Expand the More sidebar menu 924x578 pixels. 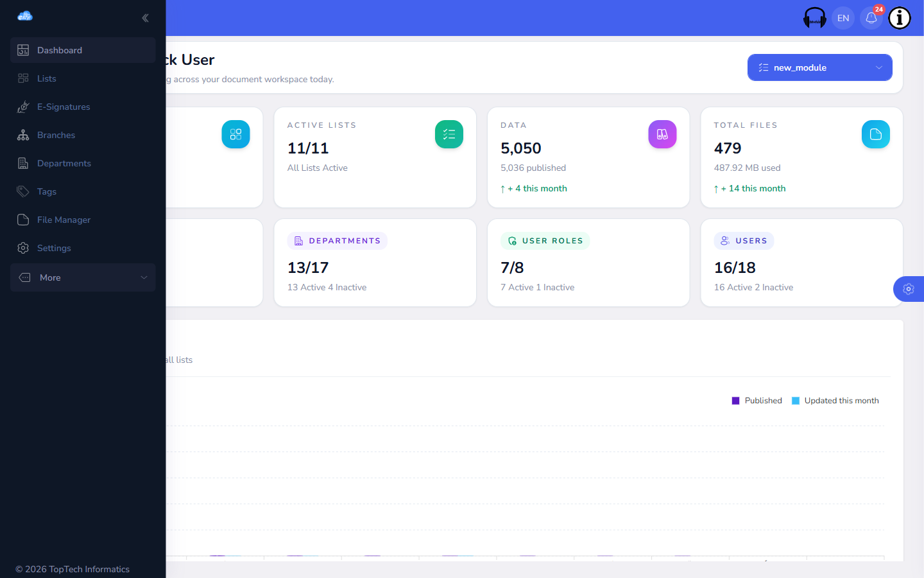click(x=83, y=277)
